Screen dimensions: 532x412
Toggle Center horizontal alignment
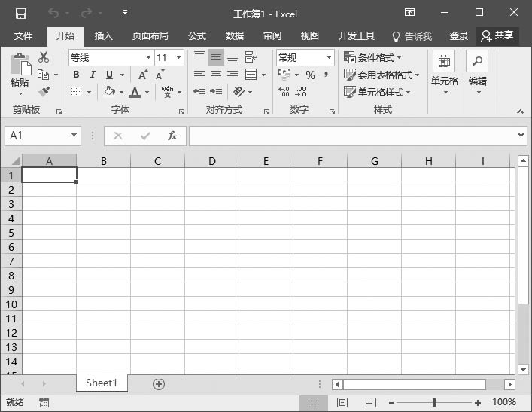[216, 75]
